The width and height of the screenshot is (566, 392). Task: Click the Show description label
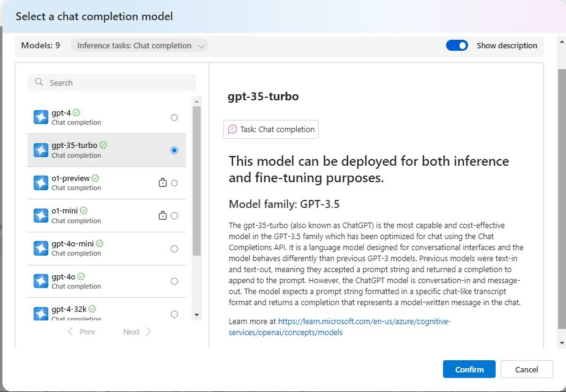click(507, 45)
